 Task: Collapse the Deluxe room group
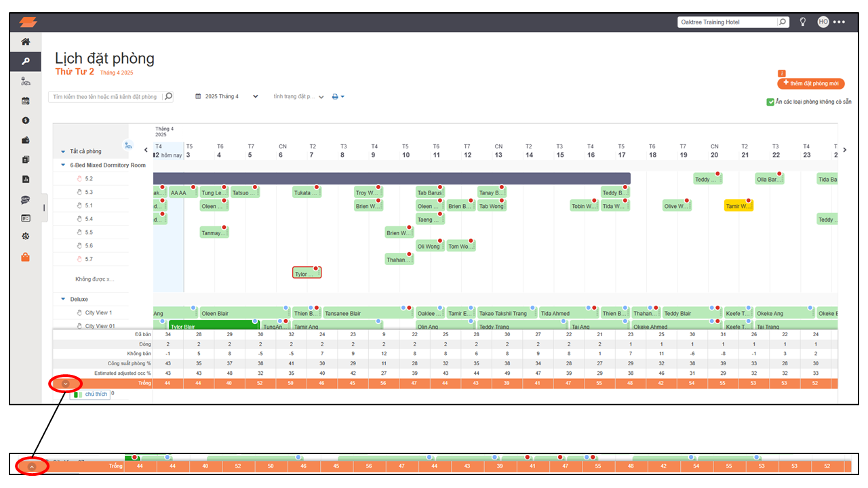click(x=63, y=299)
